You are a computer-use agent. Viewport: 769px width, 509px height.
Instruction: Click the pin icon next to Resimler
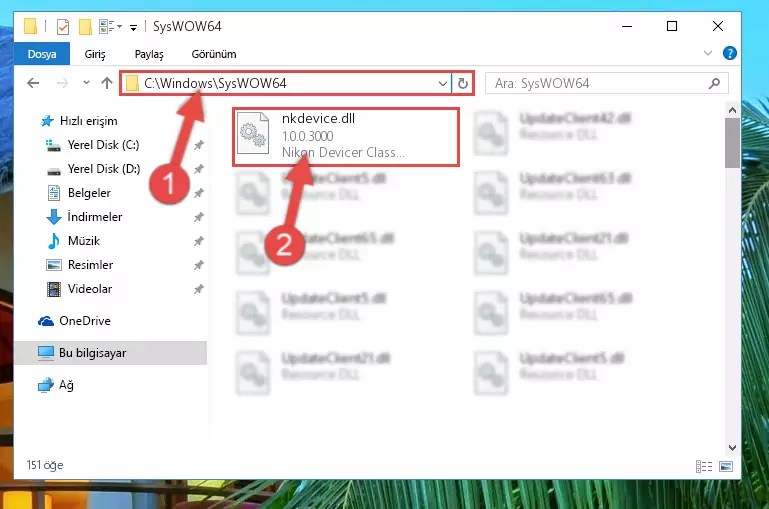point(199,265)
